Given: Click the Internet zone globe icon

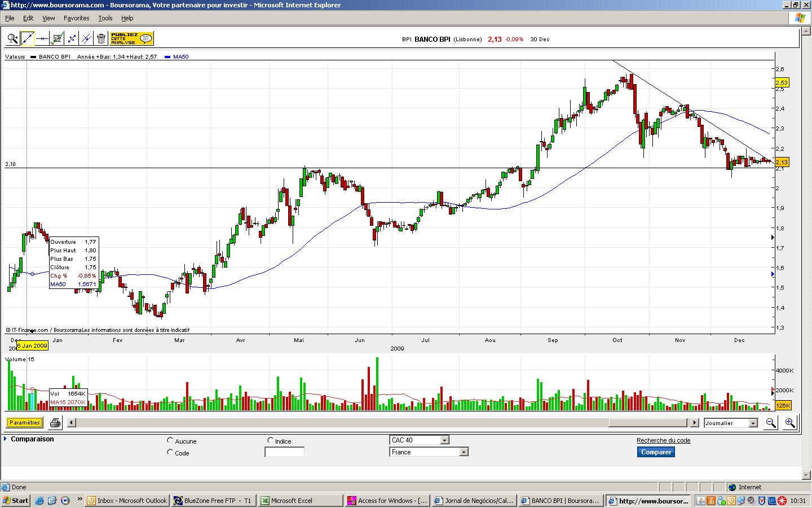Looking at the screenshot, I should [x=732, y=487].
